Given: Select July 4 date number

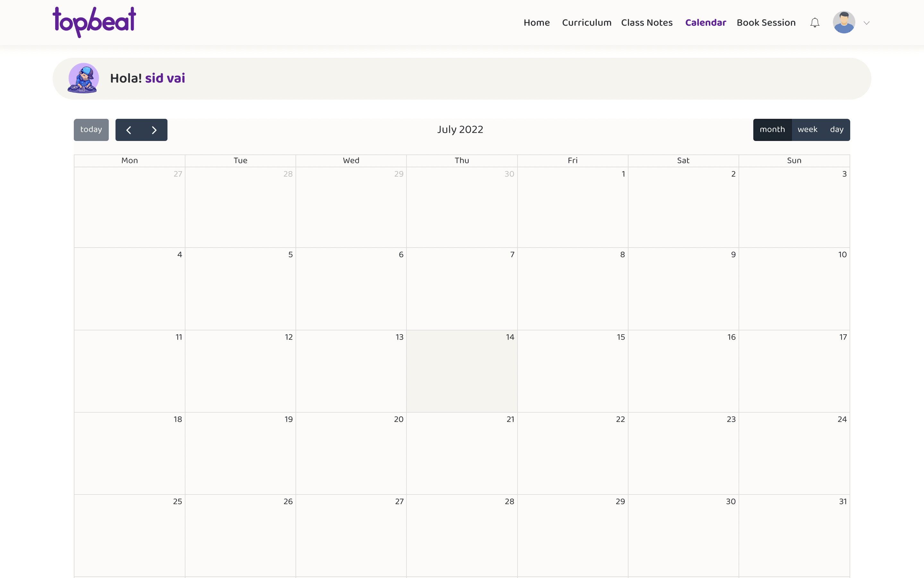Looking at the screenshot, I should (180, 255).
